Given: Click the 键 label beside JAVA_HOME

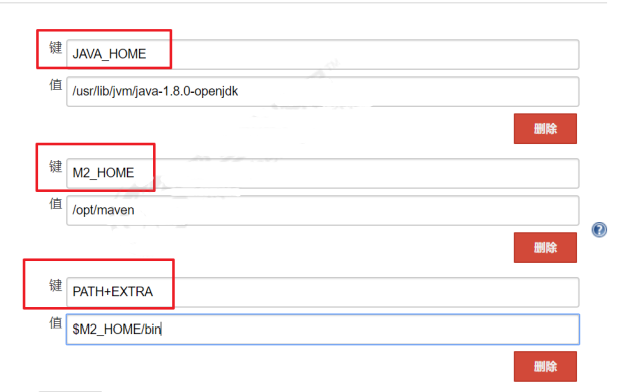Looking at the screenshot, I should 55,48.
